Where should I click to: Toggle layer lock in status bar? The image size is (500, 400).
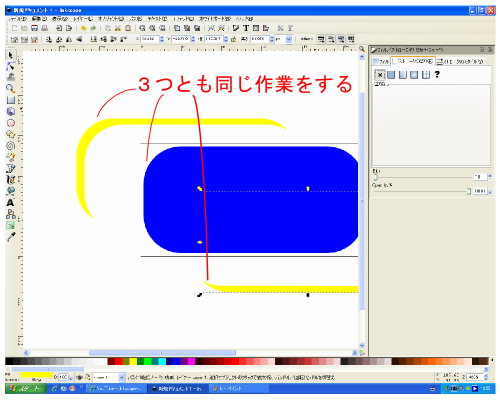pyautogui.click(x=88, y=377)
